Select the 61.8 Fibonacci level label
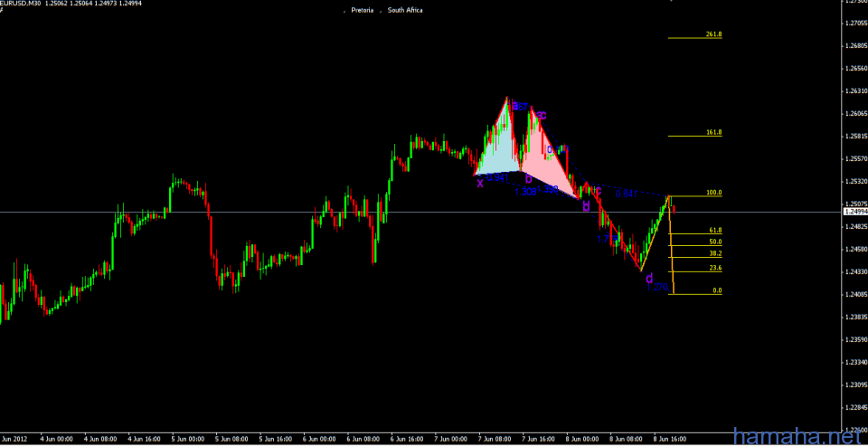Viewport: 868px width, 446px height. pos(715,230)
